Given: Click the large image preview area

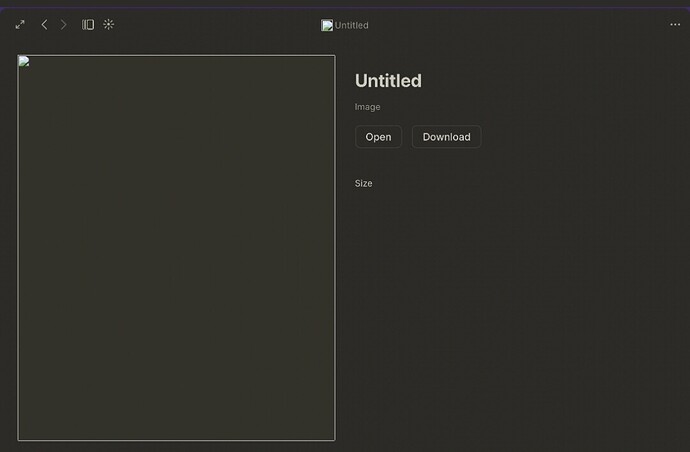Looking at the screenshot, I should [x=176, y=248].
